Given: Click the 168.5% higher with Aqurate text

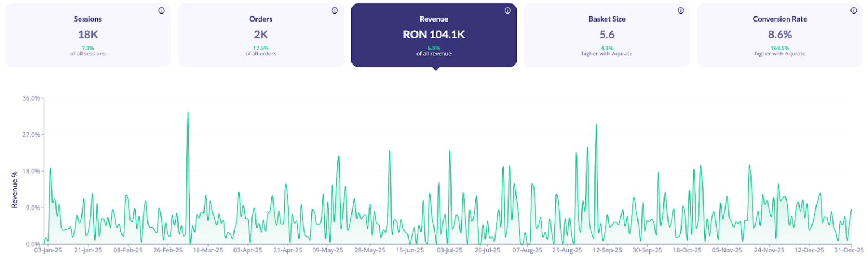Looking at the screenshot, I should pos(779,51).
